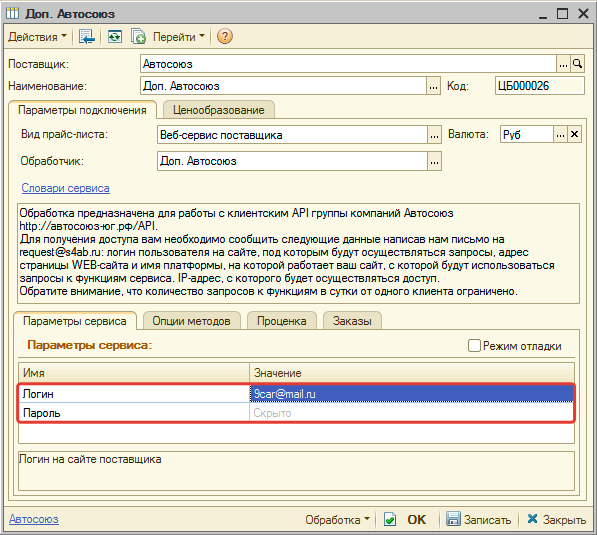The height and width of the screenshot is (535, 597).
Task: Click the Закрыть button
Action: [556, 519]
